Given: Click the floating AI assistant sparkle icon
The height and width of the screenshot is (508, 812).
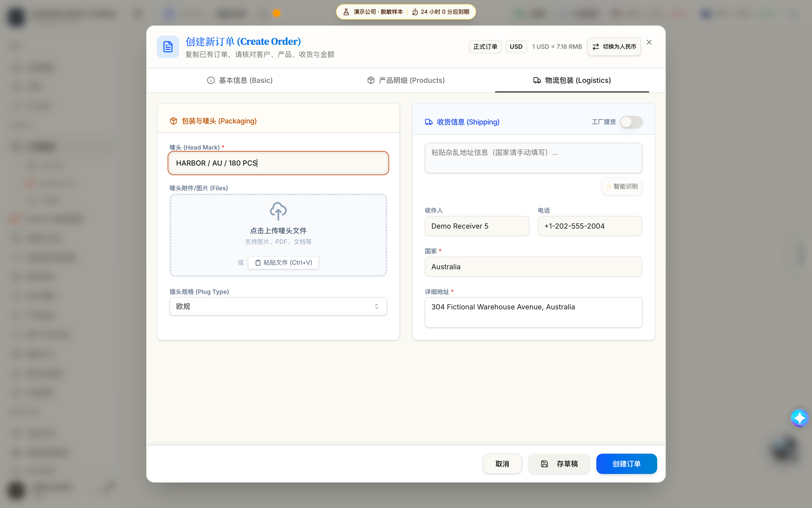Looking at the screenshot, I should point(800,418).
